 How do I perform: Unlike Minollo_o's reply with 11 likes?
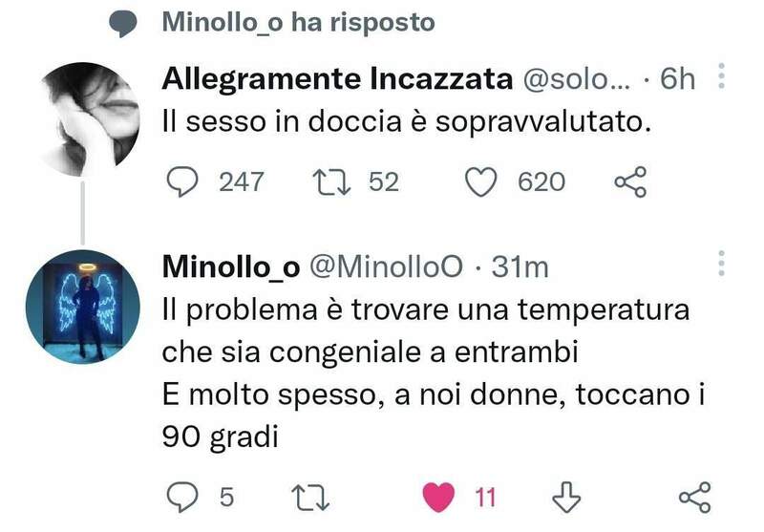click(439, 496)
